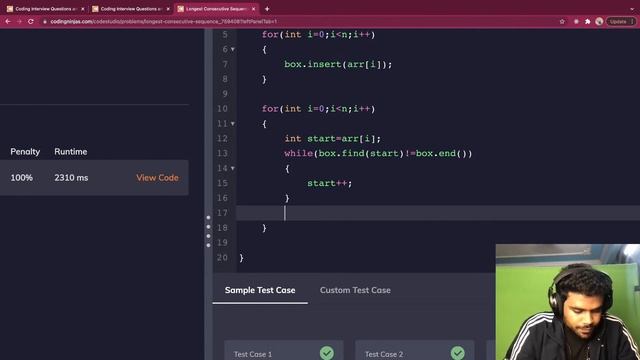Select the Sample Test Case tab

(260, 290)
